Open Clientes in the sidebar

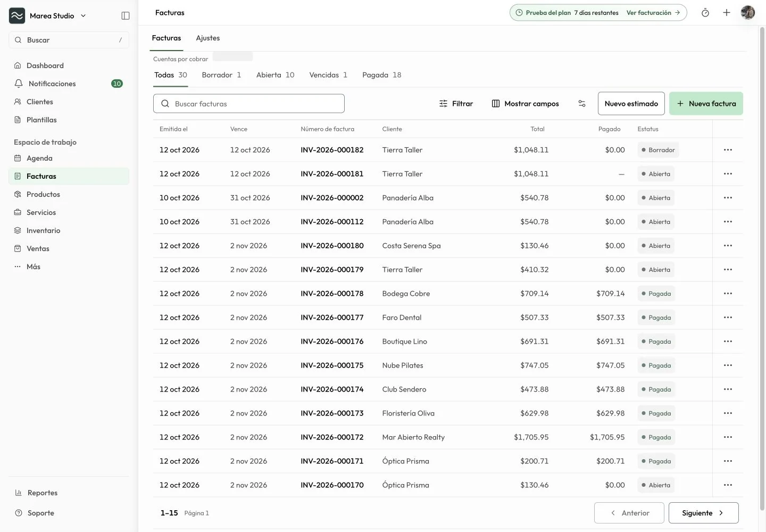click(69, 102)
